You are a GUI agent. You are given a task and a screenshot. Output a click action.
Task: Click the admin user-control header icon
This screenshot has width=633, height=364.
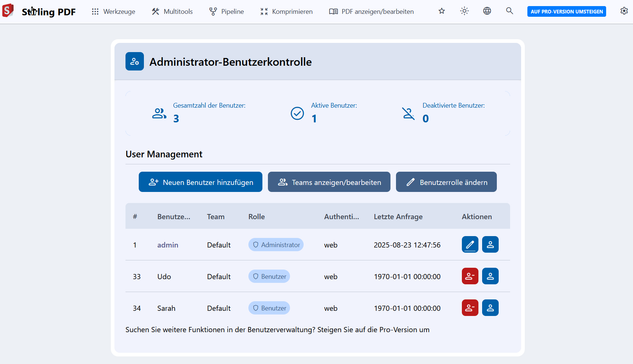134,61
